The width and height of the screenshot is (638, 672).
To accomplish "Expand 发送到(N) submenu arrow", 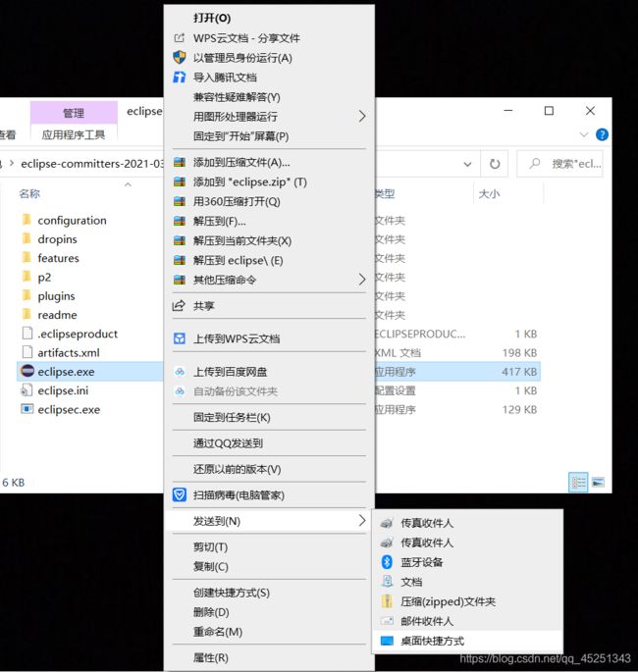I will click(x=362, y=521).
